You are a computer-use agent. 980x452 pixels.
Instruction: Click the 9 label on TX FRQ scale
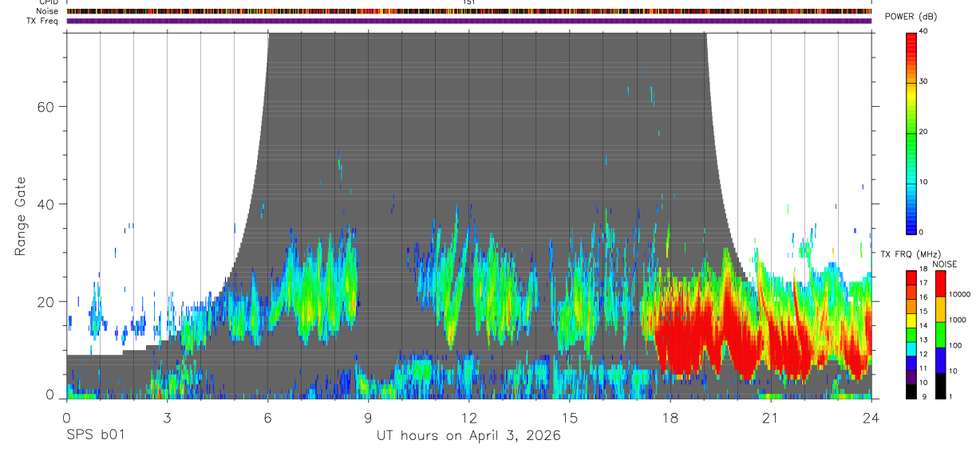[x=923, y=397]
